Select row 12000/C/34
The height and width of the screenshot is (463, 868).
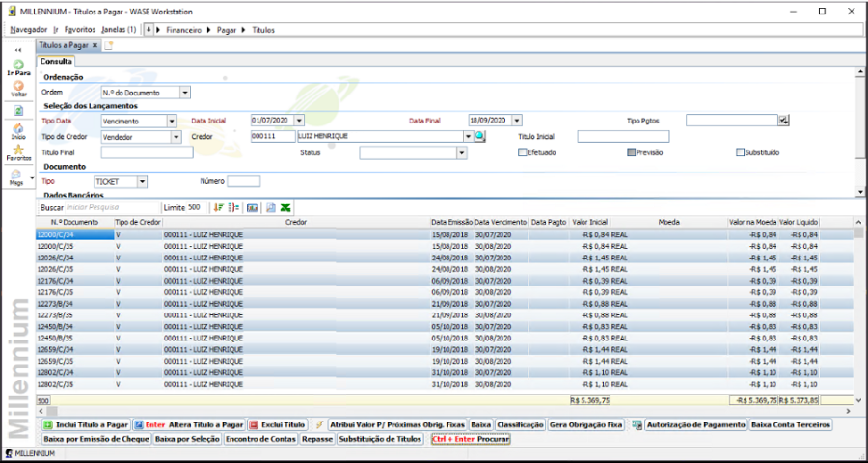click(445, 234)
